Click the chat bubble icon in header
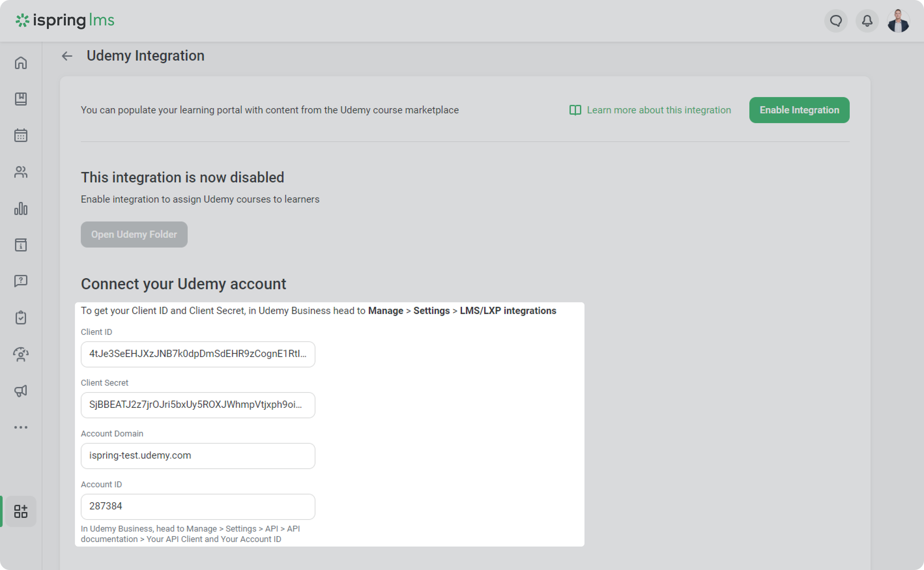 tap(836, 21)
